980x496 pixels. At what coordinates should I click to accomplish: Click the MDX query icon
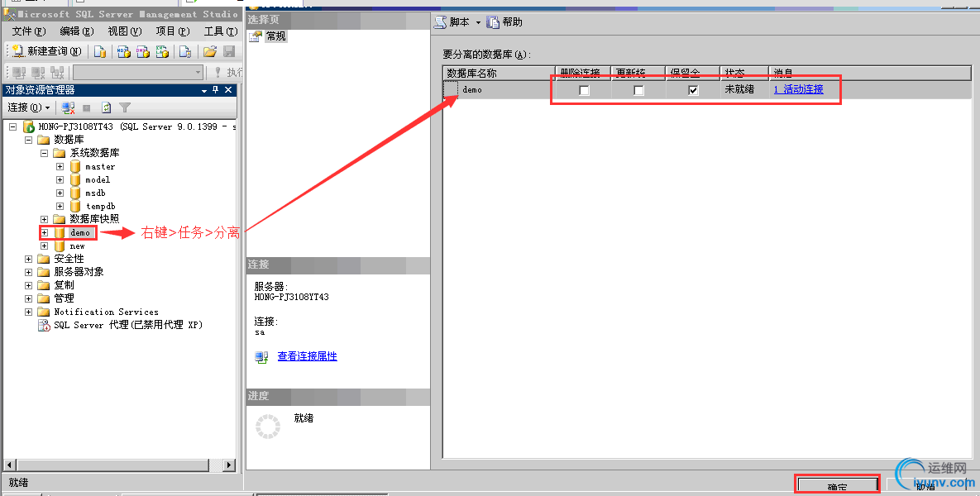(124, 52)
